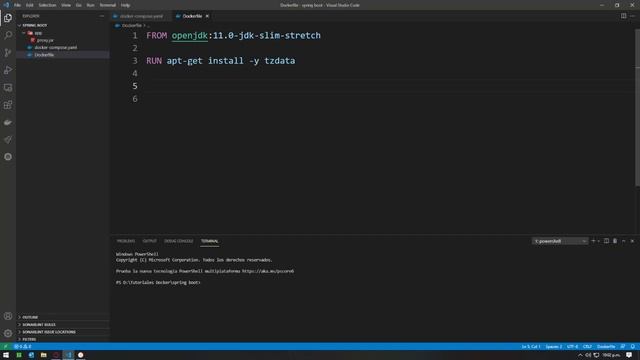Open the powershell terminal selector dropdown
The height and width of the screenshot is (360, 640).
click(x=560, y=241)
